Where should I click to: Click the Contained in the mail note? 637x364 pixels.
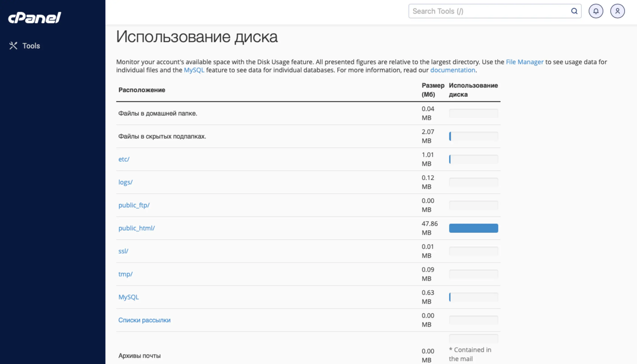[x=470, y=354]
